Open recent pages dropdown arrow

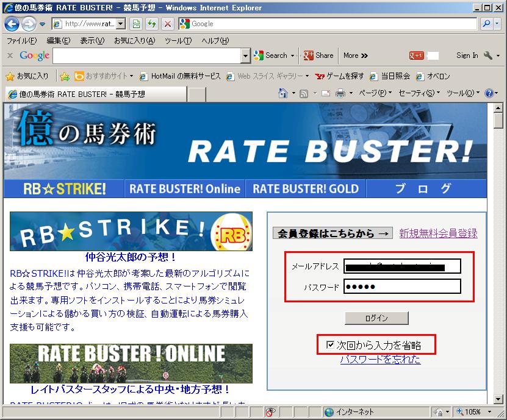[42, 24]
